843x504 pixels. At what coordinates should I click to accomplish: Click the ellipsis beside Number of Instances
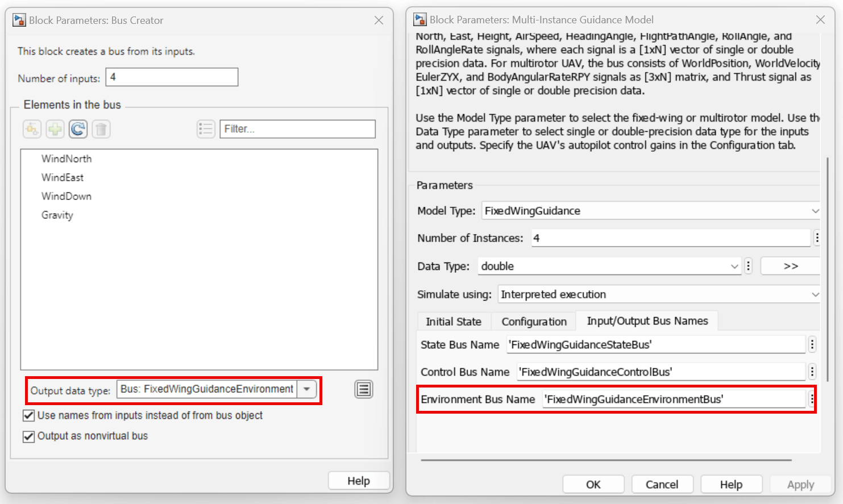pyautogui.click(x=818, y=238)
